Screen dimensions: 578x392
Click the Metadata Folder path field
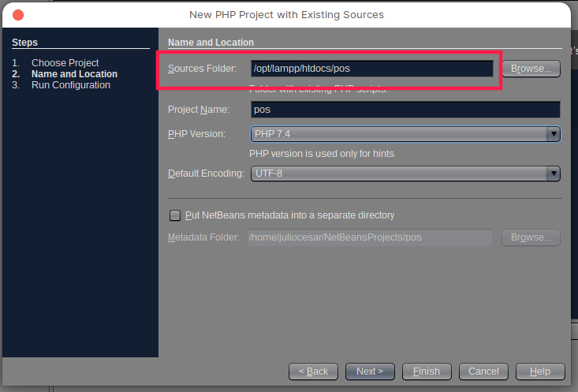tap(370, 237)
